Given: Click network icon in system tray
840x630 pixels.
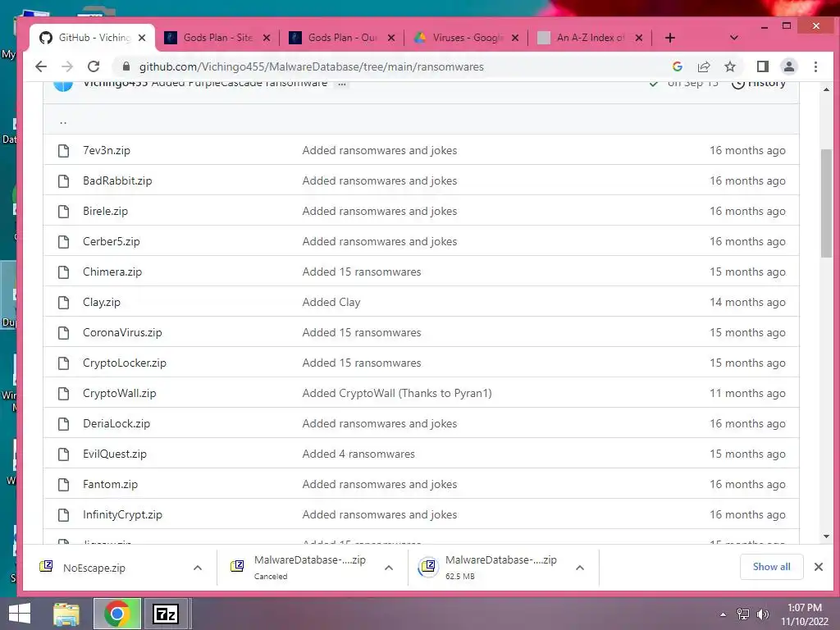Looking at the screenshot, I should pyautogui.click(x=742, y=614).
